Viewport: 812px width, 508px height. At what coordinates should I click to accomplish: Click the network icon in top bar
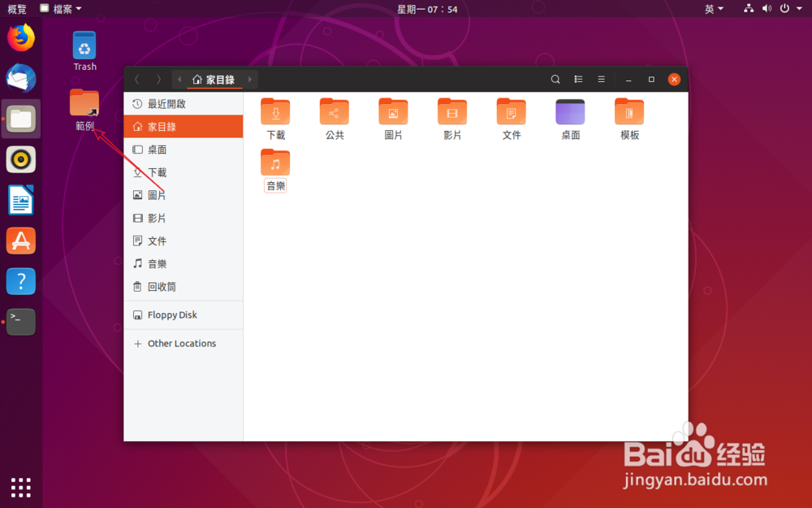[749, 8]
